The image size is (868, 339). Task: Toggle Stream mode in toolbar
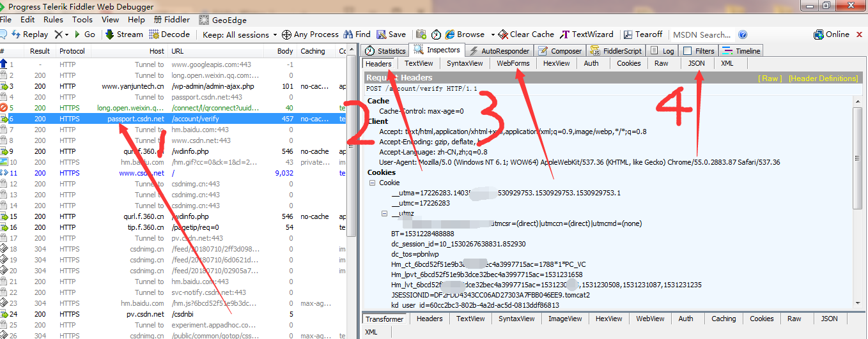point(110,34)
